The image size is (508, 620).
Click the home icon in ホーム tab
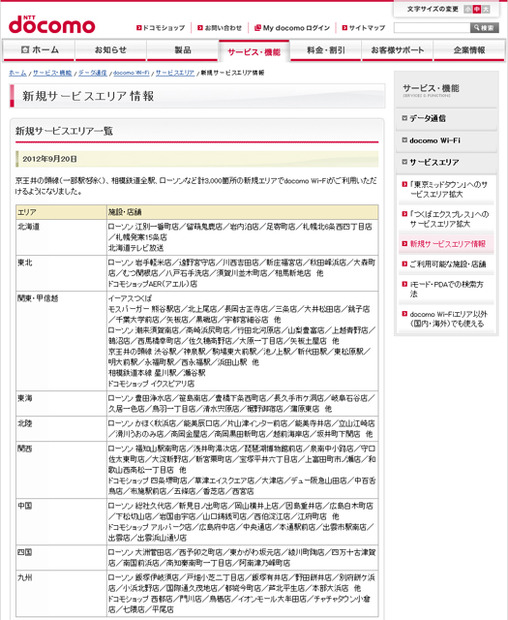tap(25, 49)
